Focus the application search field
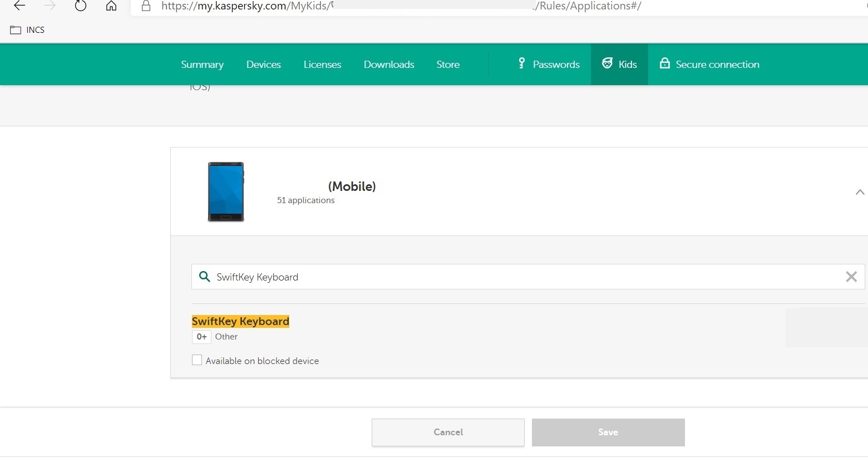The image size is (868, 472). (x=528, y=277)
